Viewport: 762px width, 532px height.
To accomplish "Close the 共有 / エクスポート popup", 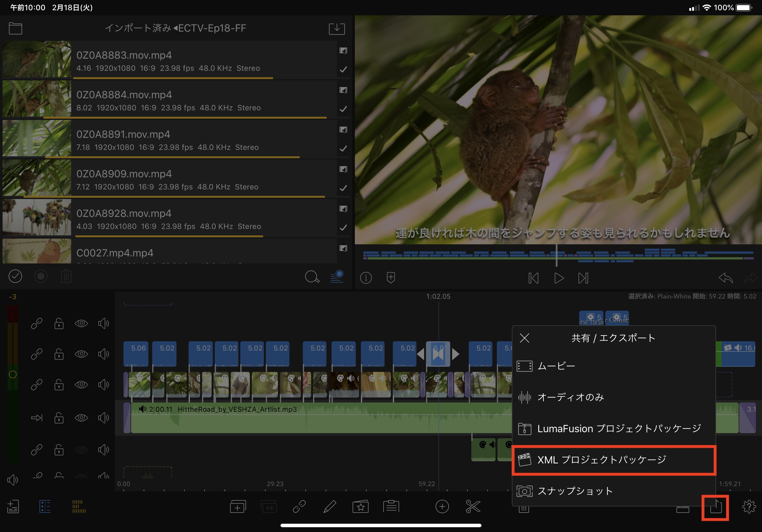I will click(x=524, y=338).
